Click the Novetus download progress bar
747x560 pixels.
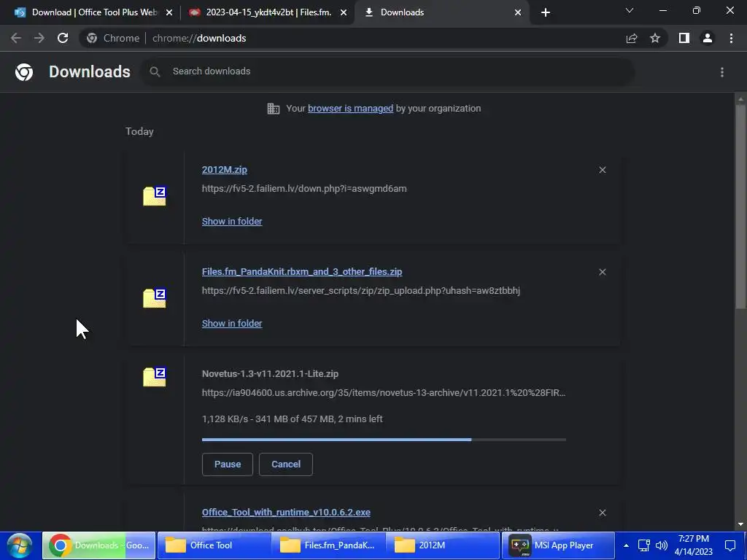tap(384, 440)
